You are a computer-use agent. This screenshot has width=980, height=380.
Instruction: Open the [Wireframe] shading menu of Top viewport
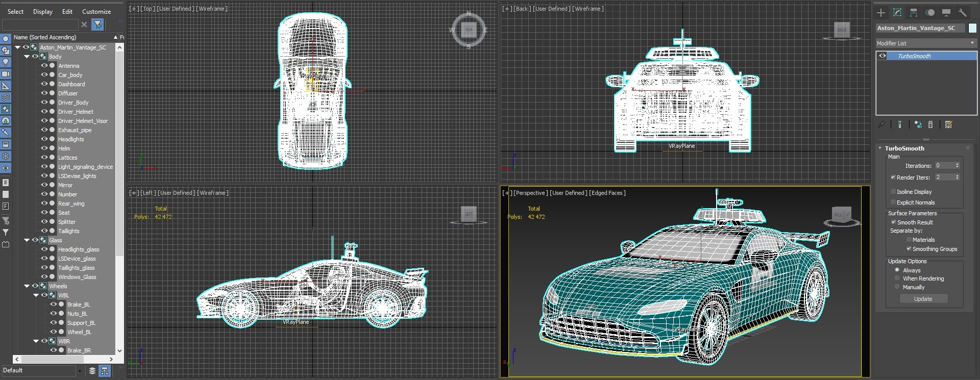tap(212, 9)
